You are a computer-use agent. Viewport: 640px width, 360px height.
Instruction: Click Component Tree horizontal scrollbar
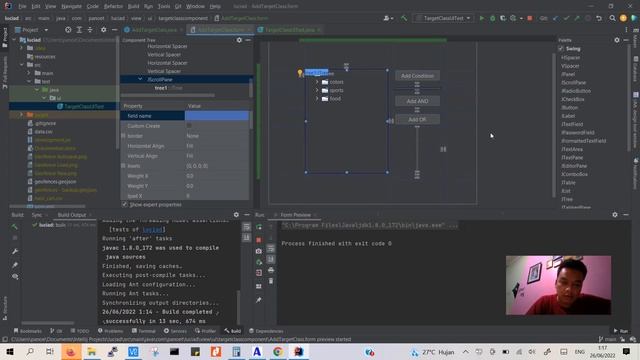coord(168,96)
